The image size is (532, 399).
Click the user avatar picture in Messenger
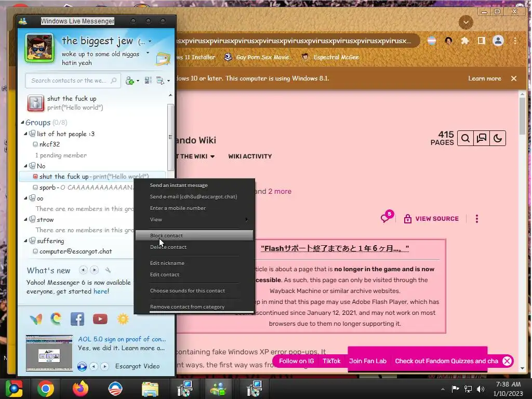[39, 48]
